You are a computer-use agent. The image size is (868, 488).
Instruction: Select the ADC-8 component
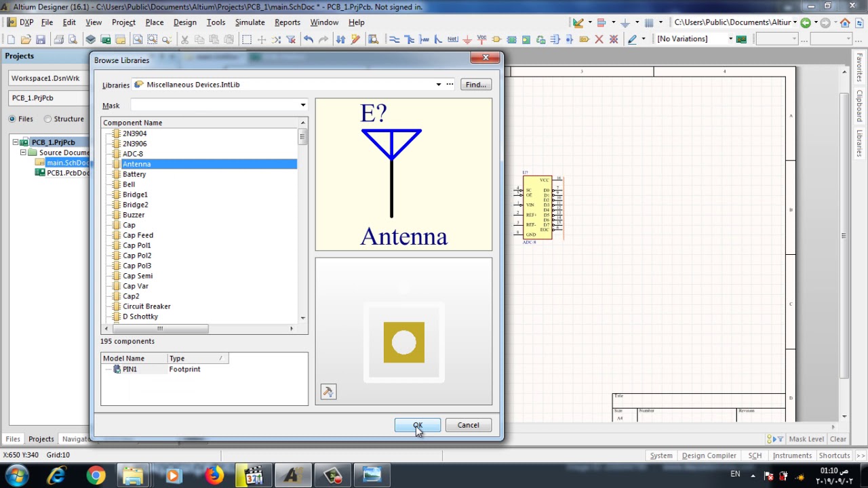(132, 154)
